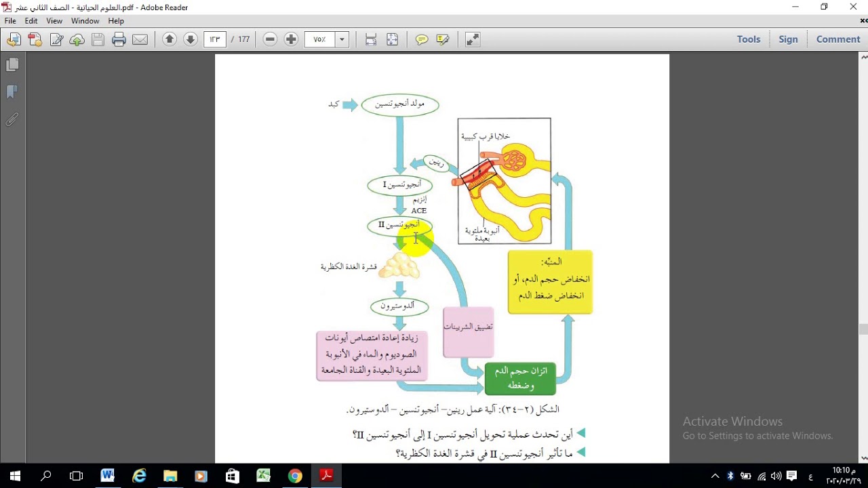
Task: Switch to read mode expand icon
Action: click(x=473, y=39)
